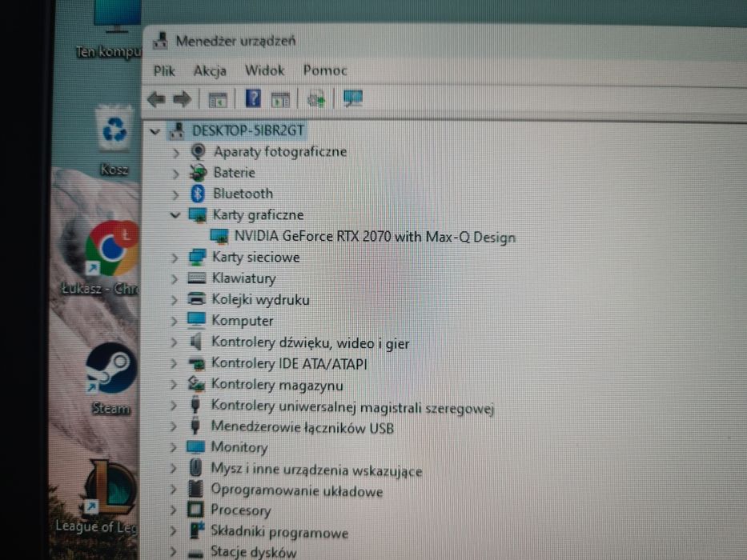This screenshot has height=560, width=747.
Task: Expand Aparaty fotograficzne category
Action: 176,153
